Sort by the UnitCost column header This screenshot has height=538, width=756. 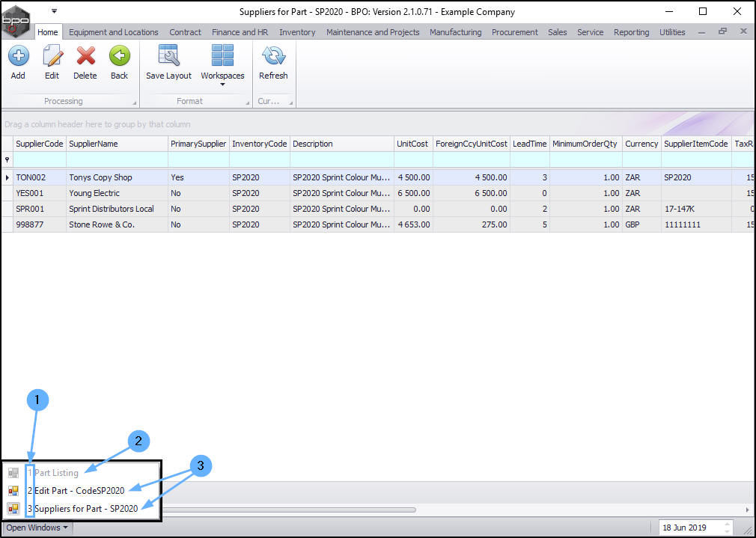pyautogui.click(x=413, y=144)
